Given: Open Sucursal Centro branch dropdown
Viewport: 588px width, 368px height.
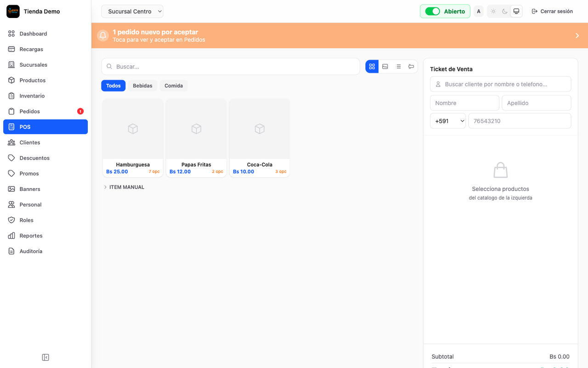Looking at the screenshot, I should pos(132,11).
